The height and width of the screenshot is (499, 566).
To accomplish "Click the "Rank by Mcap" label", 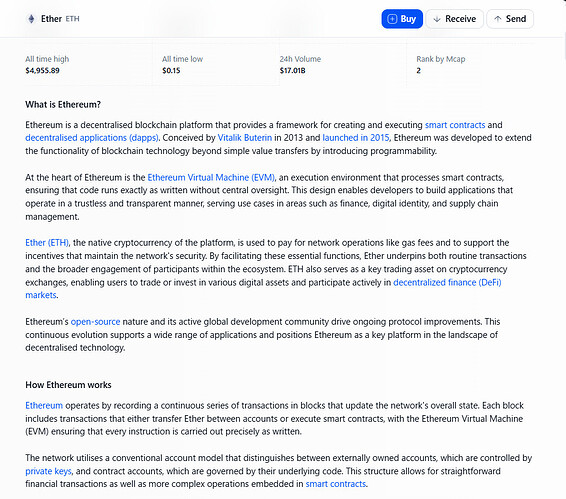I will pyautogui.click(x=441, y=59).
